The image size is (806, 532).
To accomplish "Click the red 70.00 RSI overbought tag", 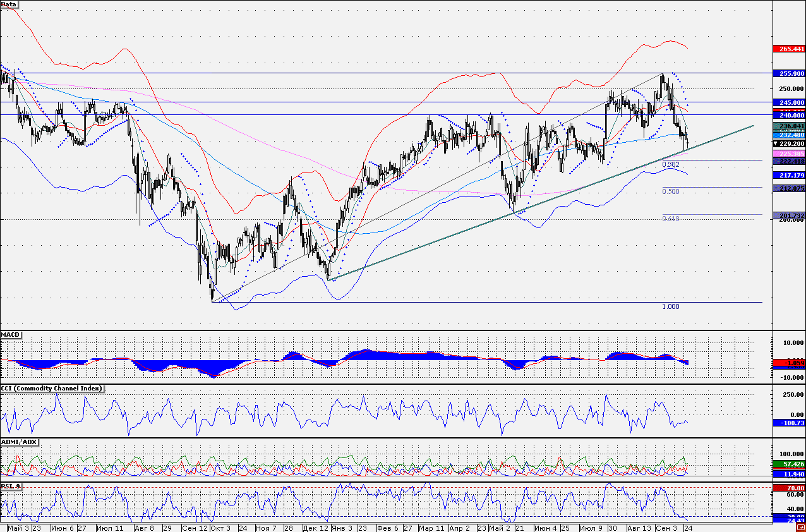I will (789, 488).
